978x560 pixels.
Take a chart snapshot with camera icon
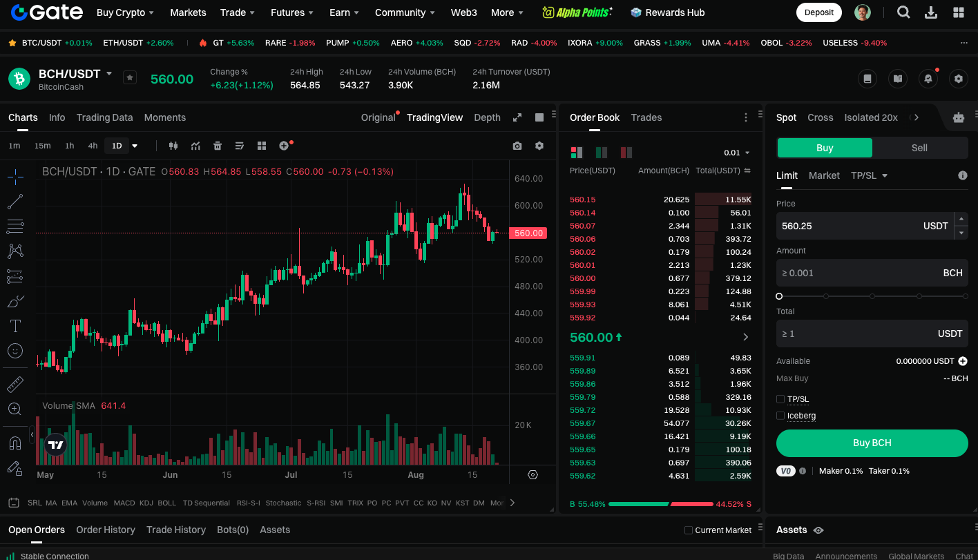[517, 146]
